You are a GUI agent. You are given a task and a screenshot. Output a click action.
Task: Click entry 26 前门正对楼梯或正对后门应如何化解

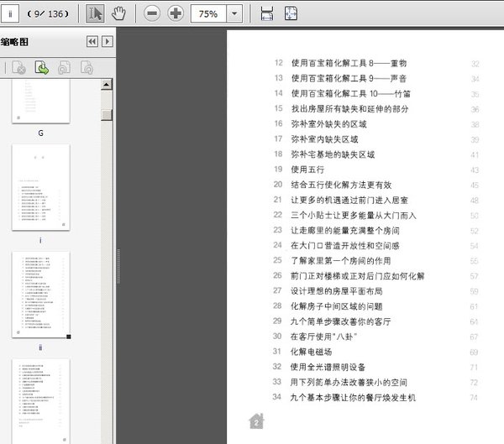pyautogui.click(x=376, y=276)
